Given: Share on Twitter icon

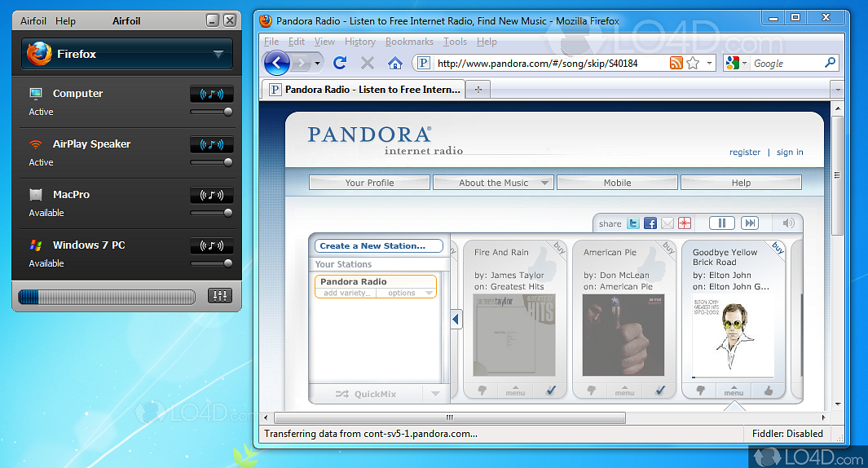Looking at the screenshot, I should [632, 223].
